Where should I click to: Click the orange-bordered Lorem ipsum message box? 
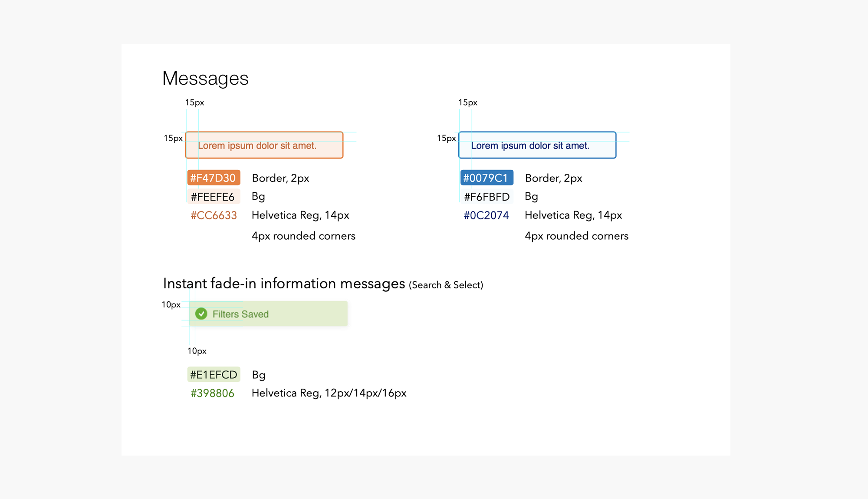click(264, 145)
